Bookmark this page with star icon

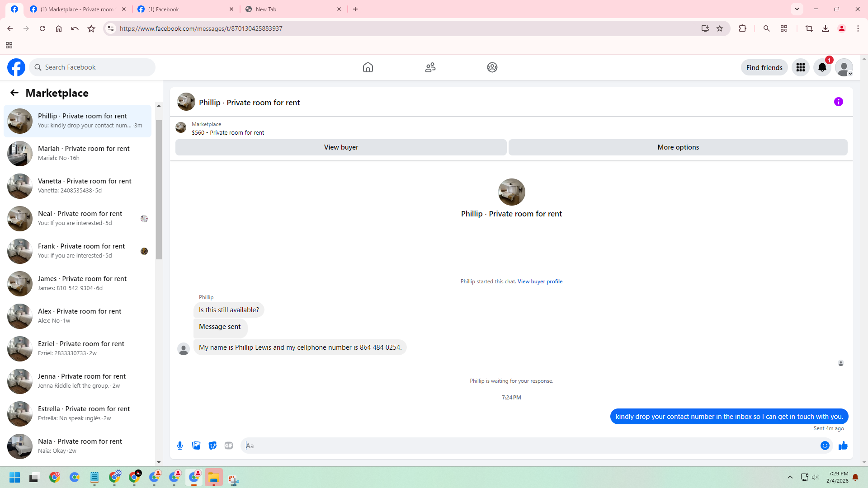click(x=720, y=28)
